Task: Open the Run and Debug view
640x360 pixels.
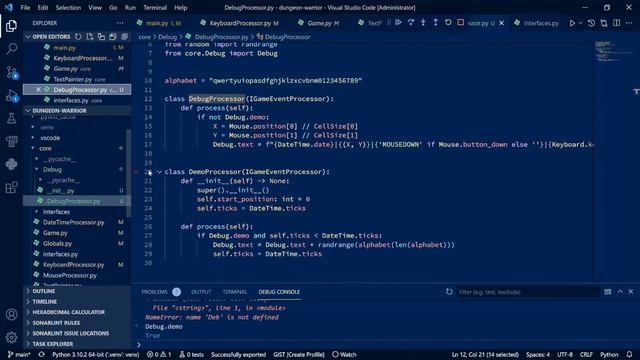Action: (x=11, y=96)
